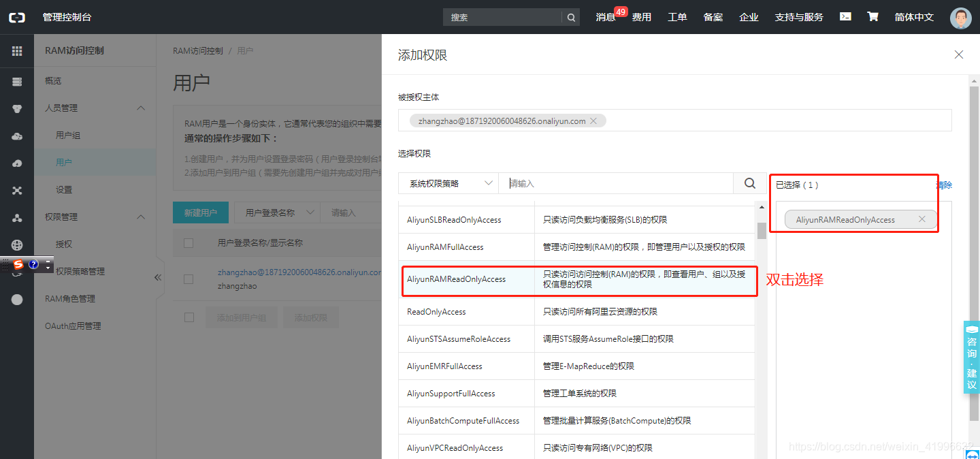
Task: Open the shopping cart icon
Action: coord(872,16)
